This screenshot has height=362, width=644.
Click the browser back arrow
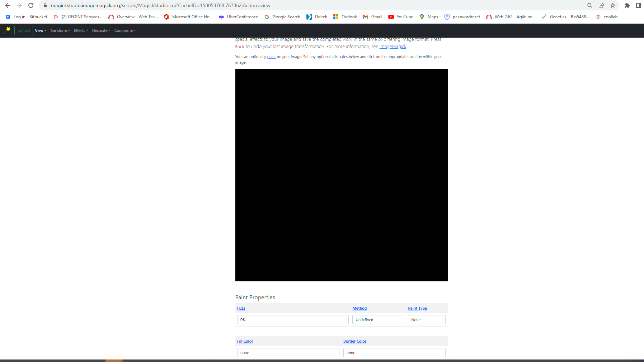(x=8, y=5)
